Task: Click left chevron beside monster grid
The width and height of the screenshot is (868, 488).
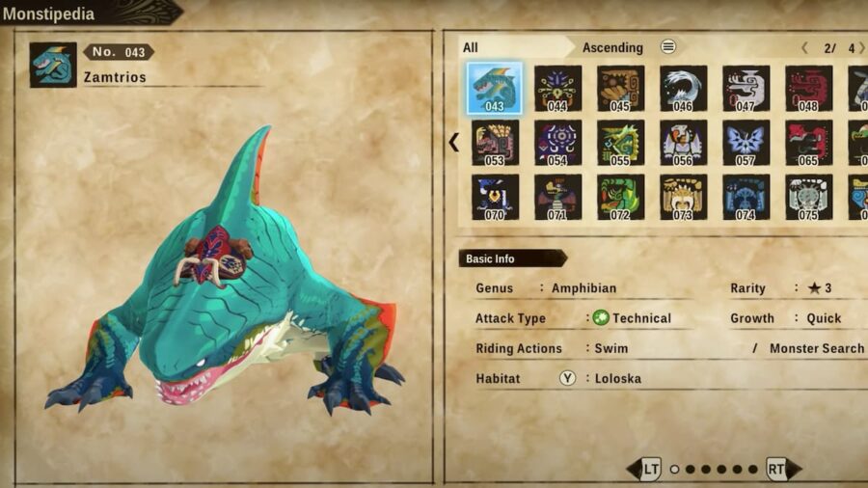Action: [453, 142]
